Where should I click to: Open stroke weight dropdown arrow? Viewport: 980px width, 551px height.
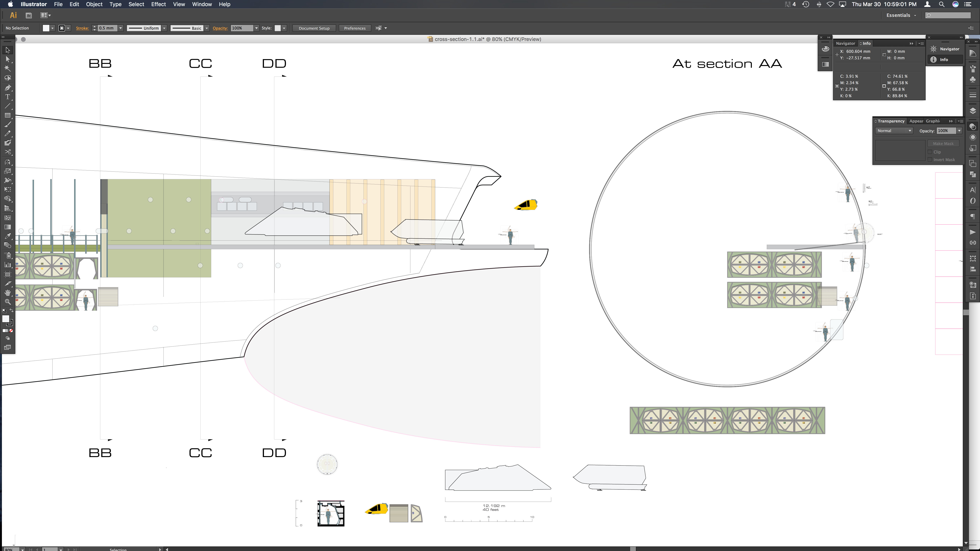[121, 28]
